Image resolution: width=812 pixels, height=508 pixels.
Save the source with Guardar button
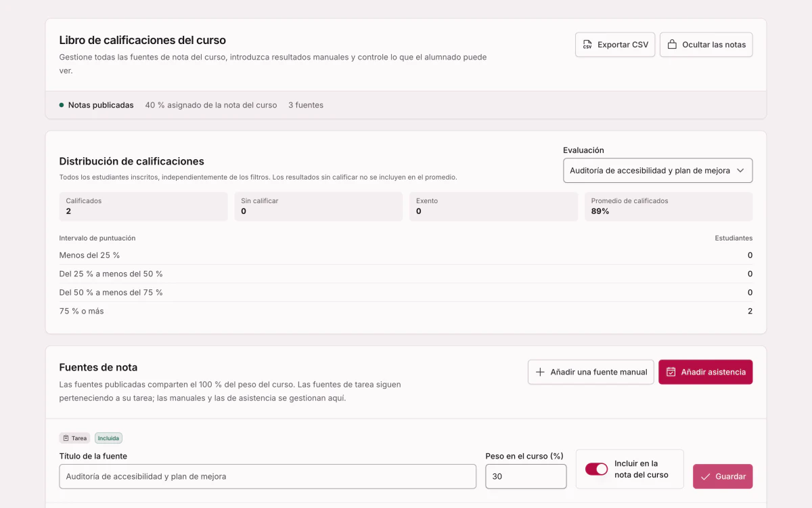tap(723, 476)
